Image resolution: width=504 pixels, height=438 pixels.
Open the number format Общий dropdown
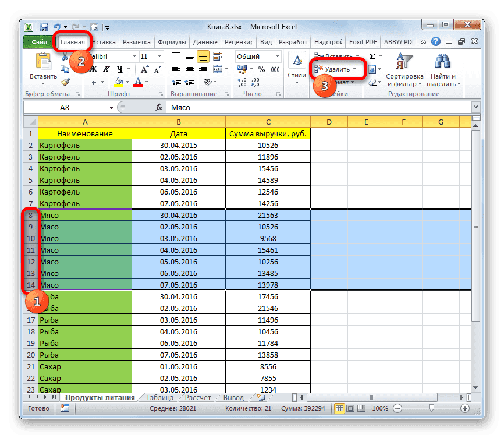(277, 56)
